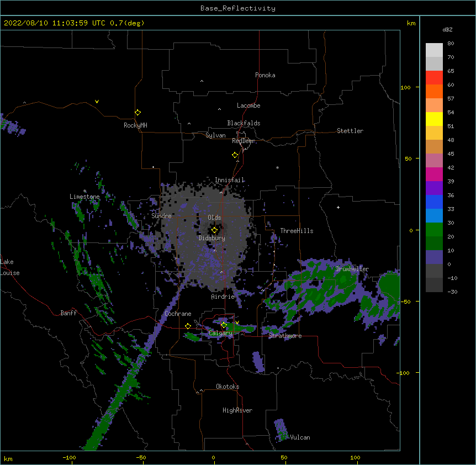The height and width of the screenshot is (465, 476).
Task: Click the Stettler city label
Action: tap(350, 131)
